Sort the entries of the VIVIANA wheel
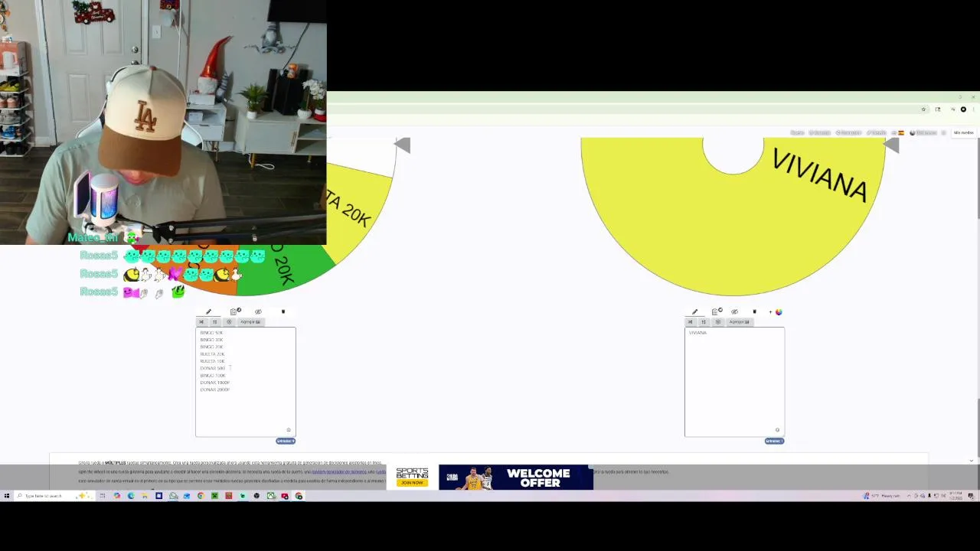Screen dimensions: 980x551 coord(704,322)
